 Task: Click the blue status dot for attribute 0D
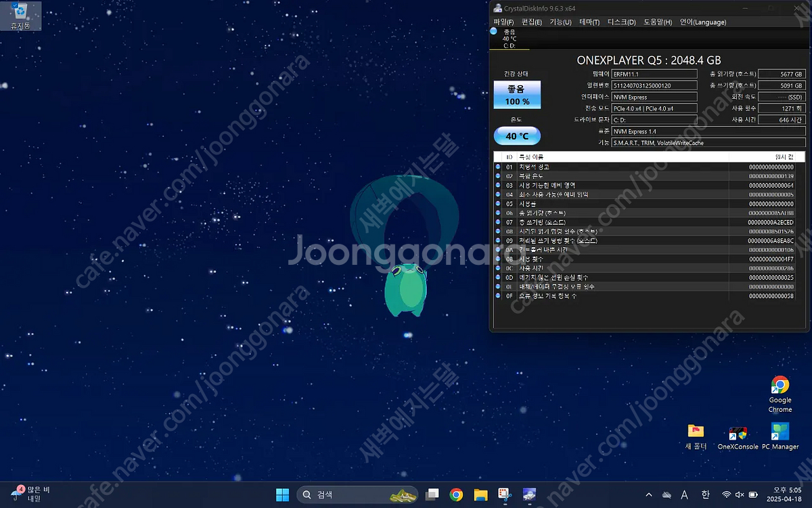click(x=498, y=277)
